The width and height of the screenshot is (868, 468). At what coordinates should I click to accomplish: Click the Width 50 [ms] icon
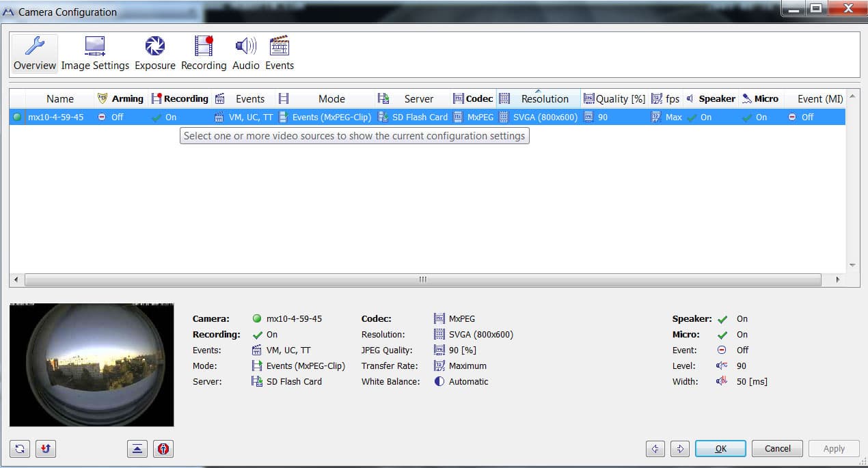[x=722, y=381]
